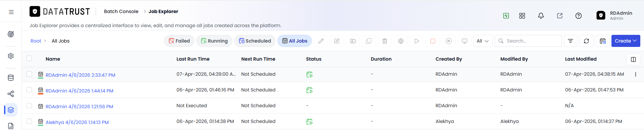
Task: Click status icon for RDAdmin 1:44:14 PM job
Action: click(x=309, y=90)
